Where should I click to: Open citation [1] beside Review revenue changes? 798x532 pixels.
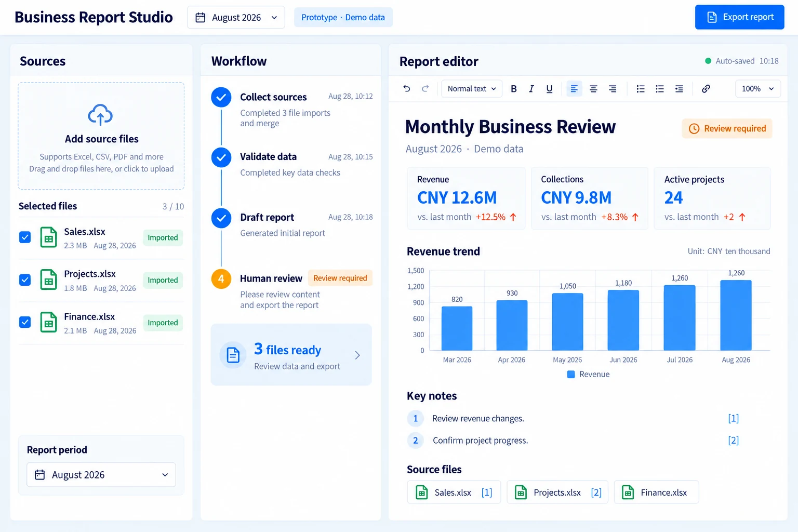tap(734, 418)
